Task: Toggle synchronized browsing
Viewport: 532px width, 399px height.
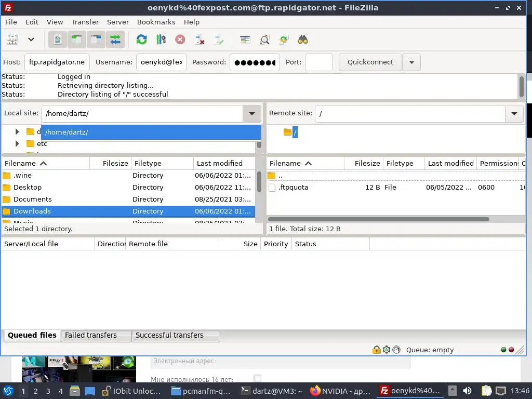Action: tap(284, 39)
